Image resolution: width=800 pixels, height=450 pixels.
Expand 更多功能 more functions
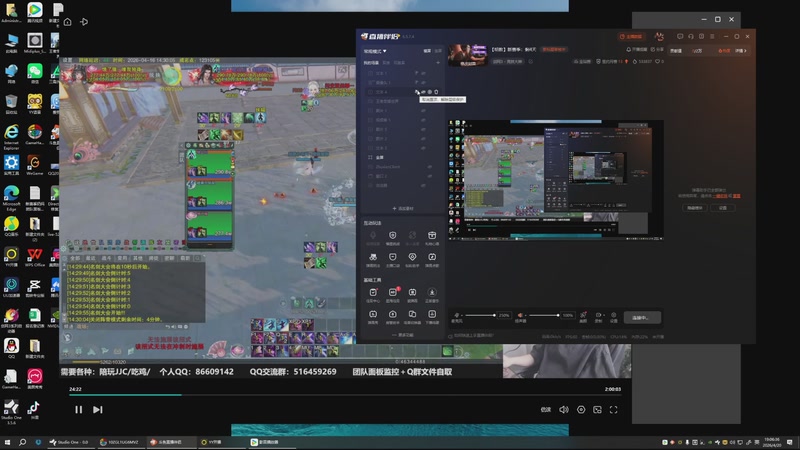coord(403,335)
